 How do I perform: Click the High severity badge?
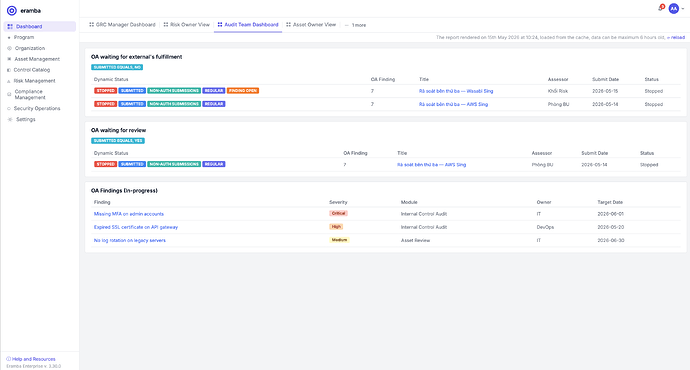[x=336, y=227]
